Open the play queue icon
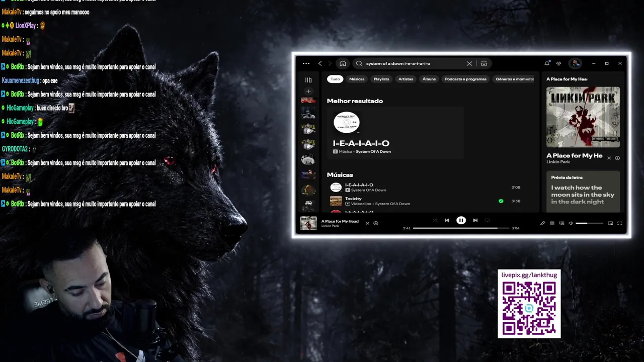The height and width of the screenshot is (362, 644). click(x=552, y=223)
